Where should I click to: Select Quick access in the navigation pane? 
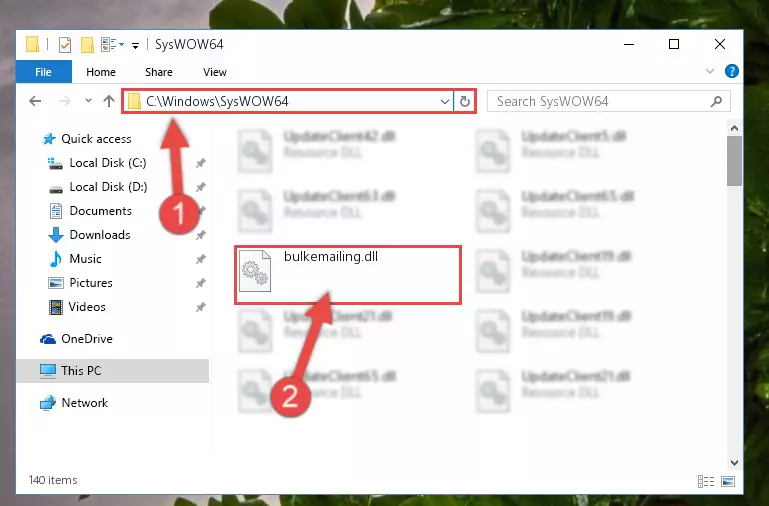96,139
